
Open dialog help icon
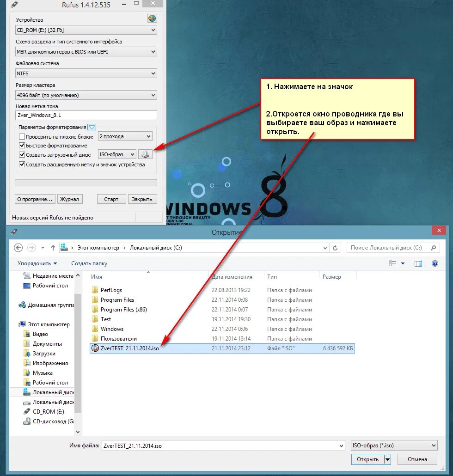[435, 263]
